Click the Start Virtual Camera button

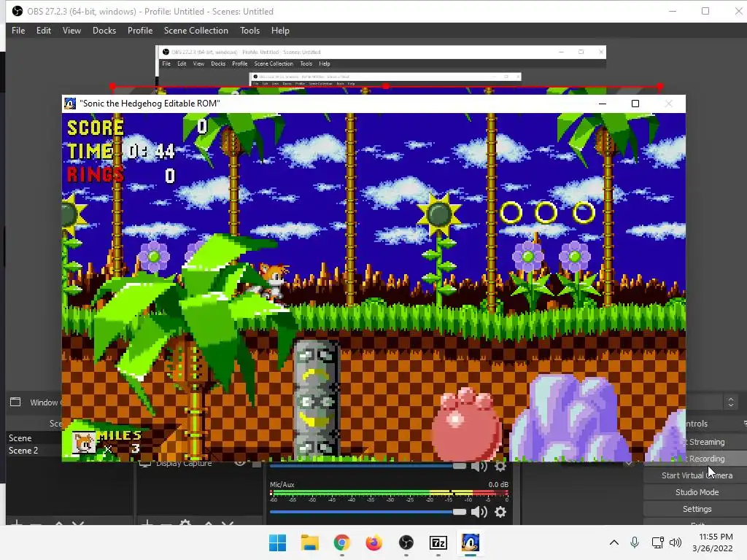tap(697, 475)
